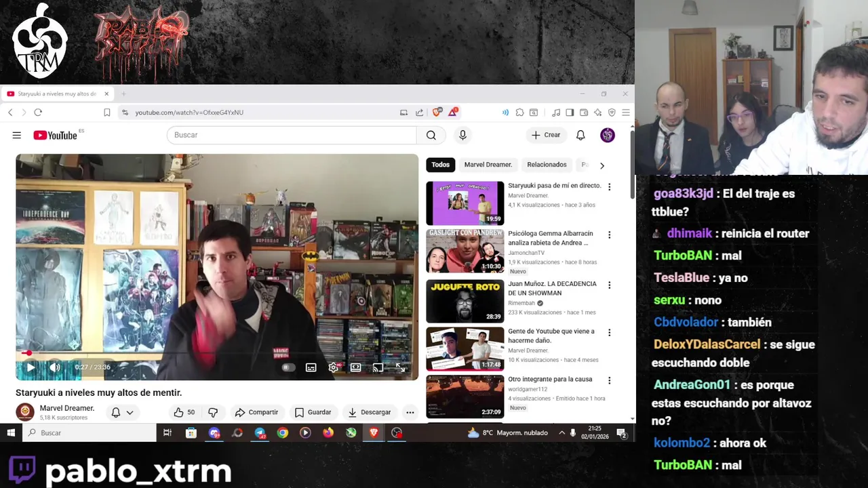The height and width of the screenshot is (488, 868).
Task: Bookmark this page in the browser
Action: point(106,113)
